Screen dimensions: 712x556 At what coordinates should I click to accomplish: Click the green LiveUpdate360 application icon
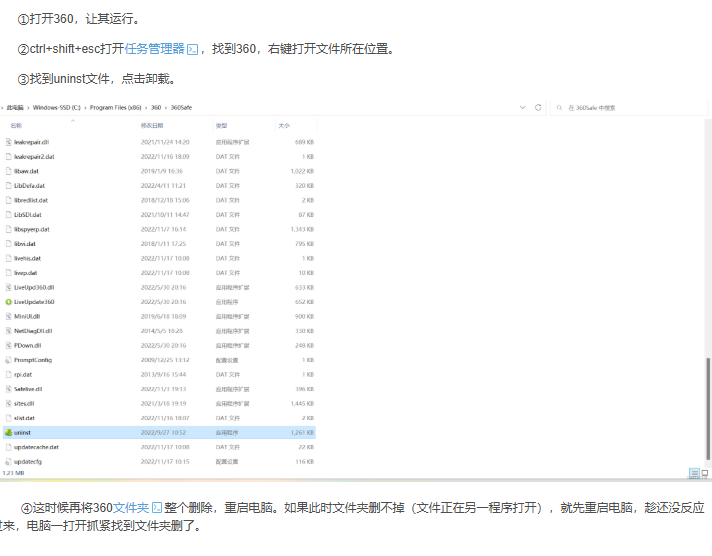8,302
